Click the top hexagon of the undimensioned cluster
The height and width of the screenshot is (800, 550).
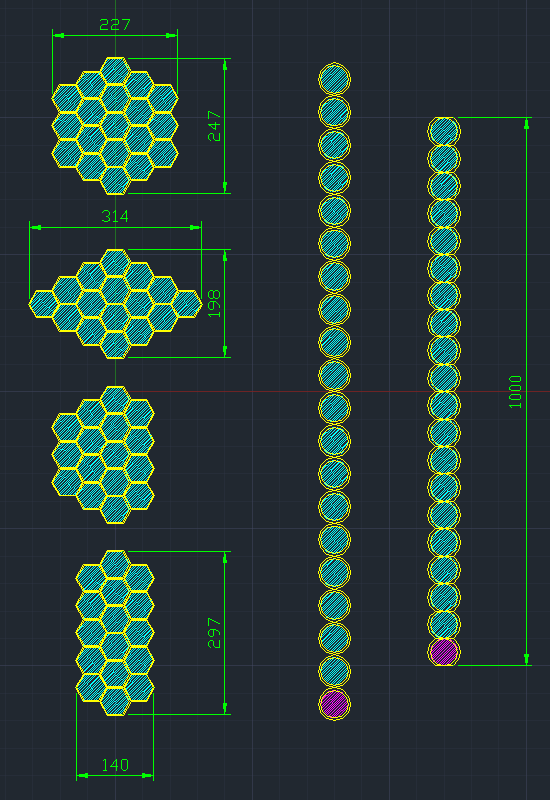[115, 399]
